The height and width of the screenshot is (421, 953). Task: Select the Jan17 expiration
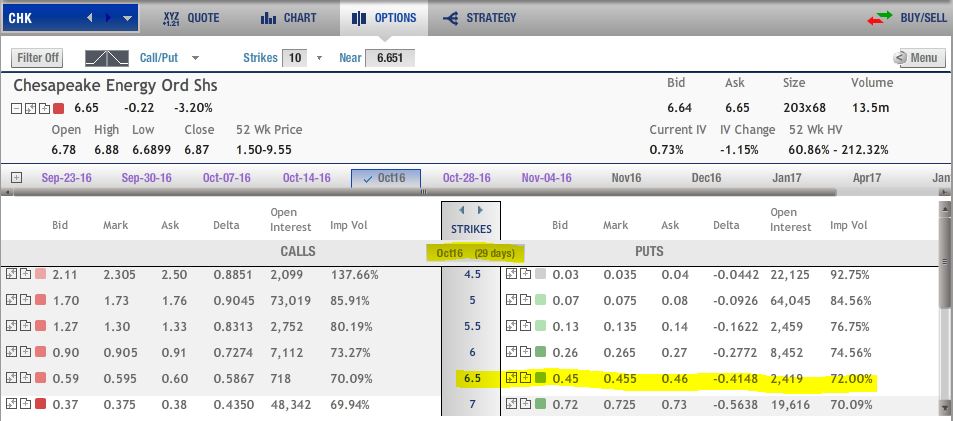(x=786, y=178)
